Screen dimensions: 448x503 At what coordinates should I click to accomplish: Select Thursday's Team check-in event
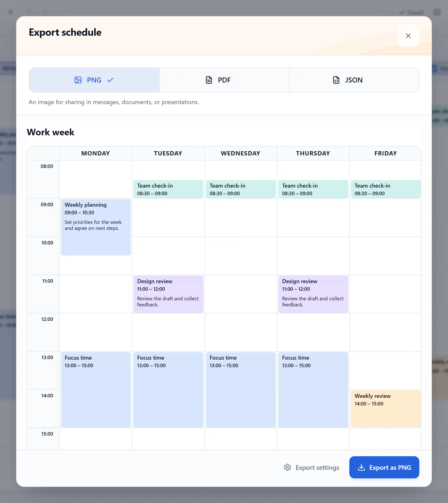[313, 189]
